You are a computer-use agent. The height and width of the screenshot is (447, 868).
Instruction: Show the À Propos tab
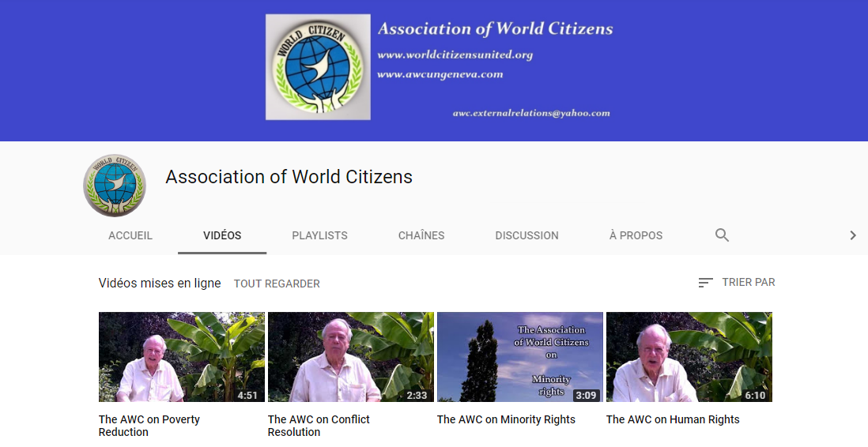[x=636, y=235]
